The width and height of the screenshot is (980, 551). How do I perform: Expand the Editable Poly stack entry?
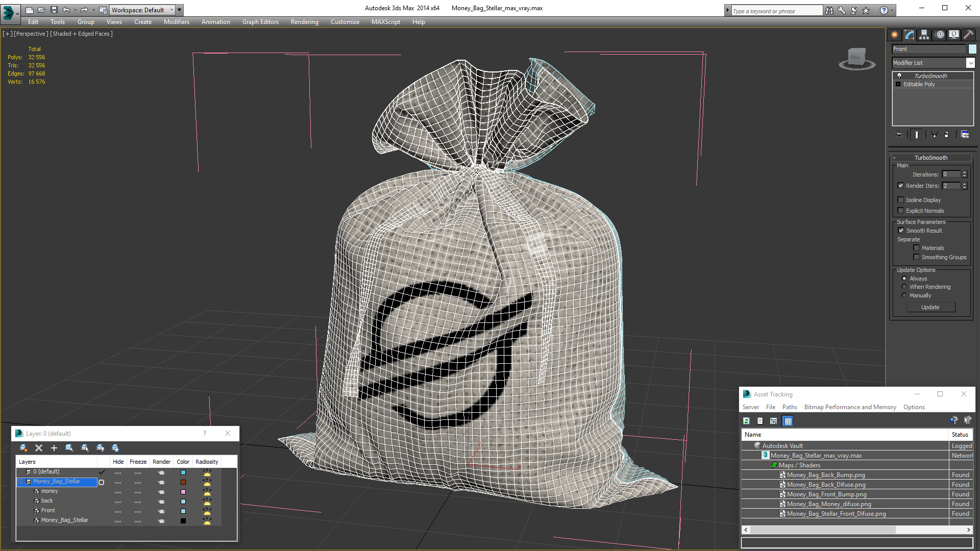pos(898,84)
